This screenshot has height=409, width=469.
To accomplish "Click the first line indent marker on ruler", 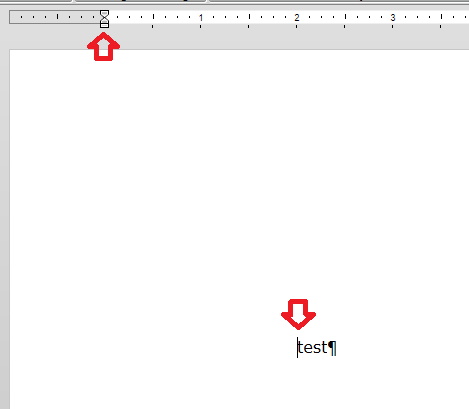I will (x=104, y=13).
